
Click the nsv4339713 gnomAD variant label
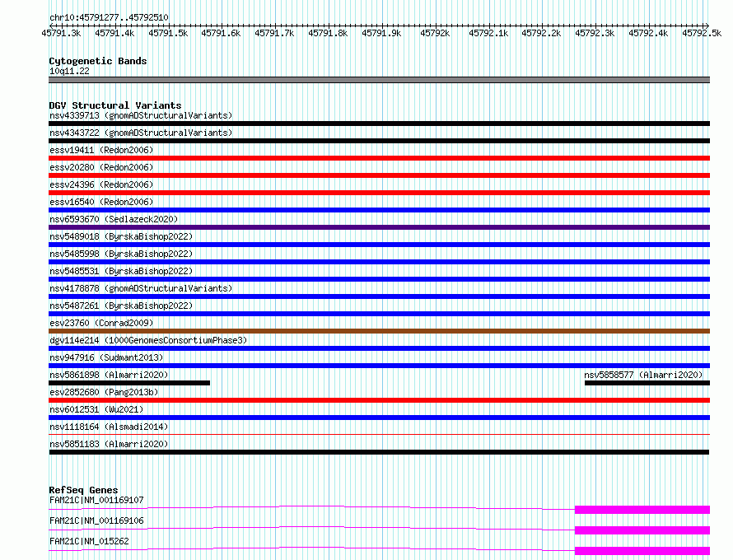click(x=141, y=115)
